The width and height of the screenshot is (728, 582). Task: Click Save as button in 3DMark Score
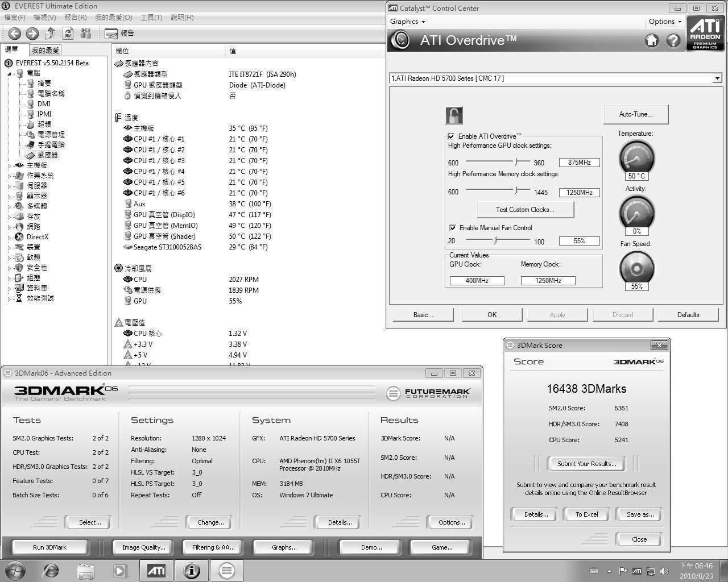tap(640, 514)
